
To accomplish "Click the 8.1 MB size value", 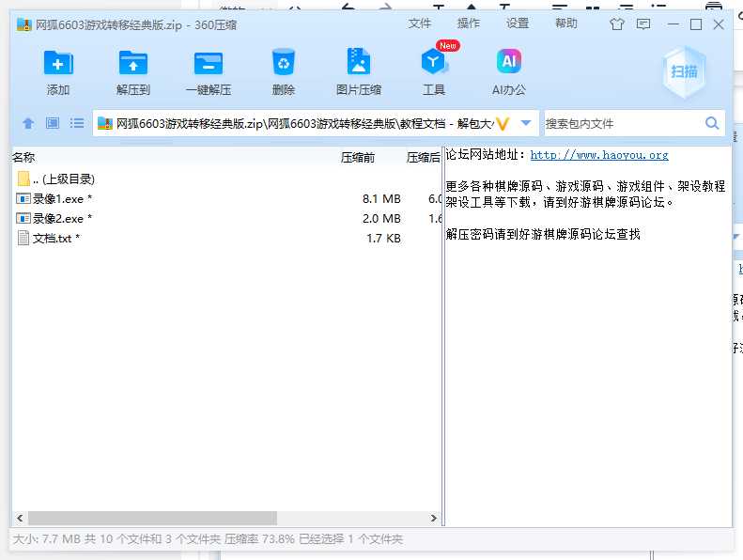I will coord(381,199).
